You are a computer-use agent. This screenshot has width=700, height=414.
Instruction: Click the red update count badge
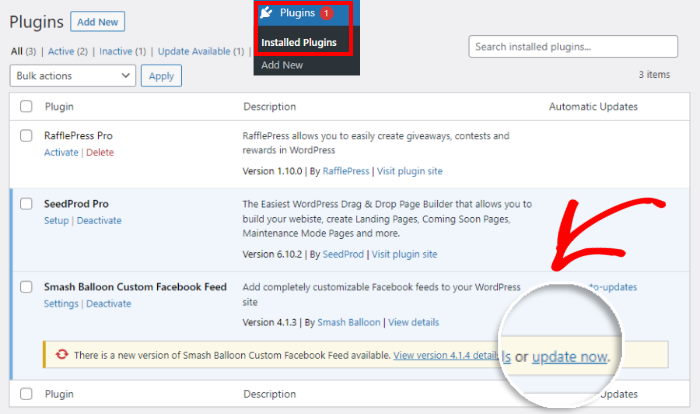[x=326, y=13]
